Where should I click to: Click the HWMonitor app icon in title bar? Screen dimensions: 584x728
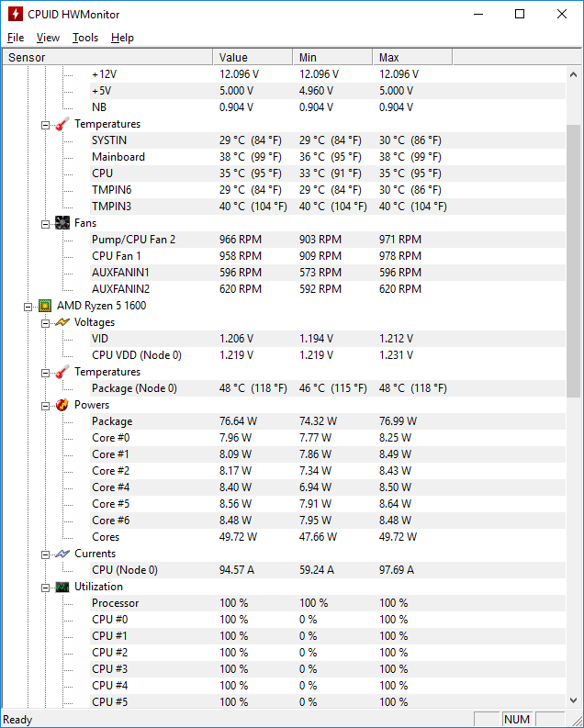tap(16, 14)
